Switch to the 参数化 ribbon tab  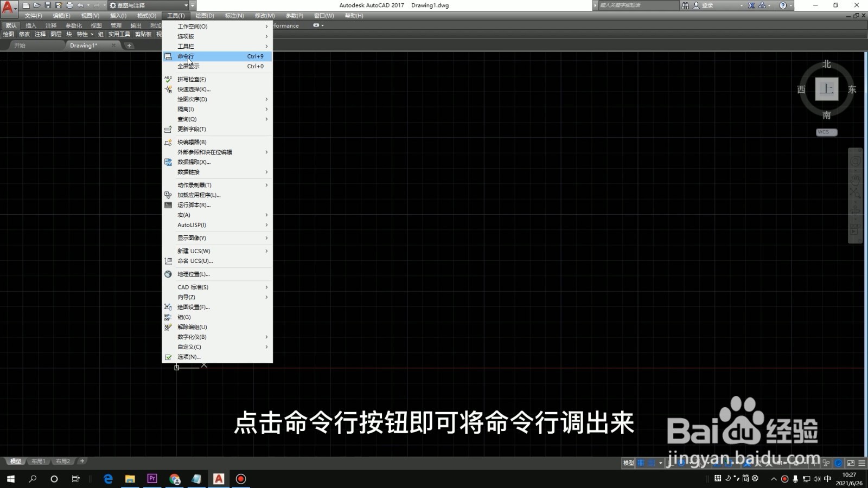[74, 25]
